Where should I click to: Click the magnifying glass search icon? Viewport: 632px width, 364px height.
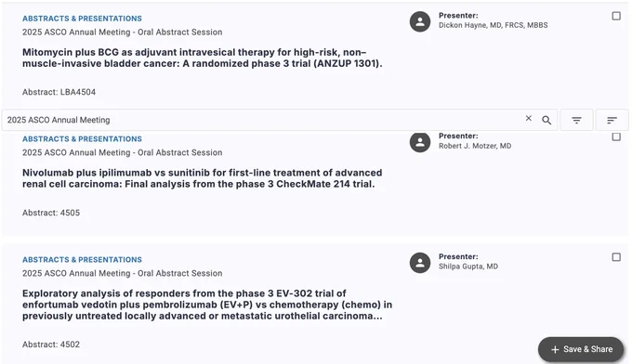[x=546, y=120]
